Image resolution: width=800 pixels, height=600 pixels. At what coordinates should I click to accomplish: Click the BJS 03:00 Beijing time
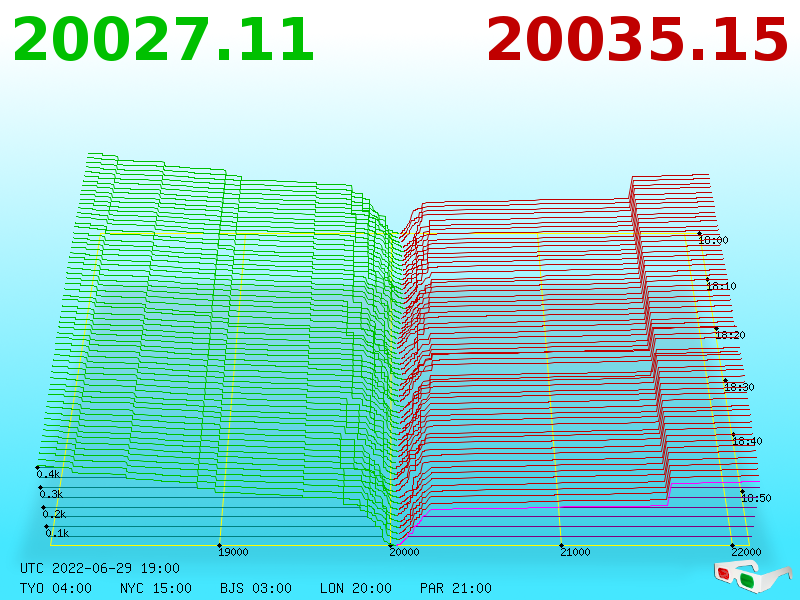pyautogui.click(x=256, y=588)
